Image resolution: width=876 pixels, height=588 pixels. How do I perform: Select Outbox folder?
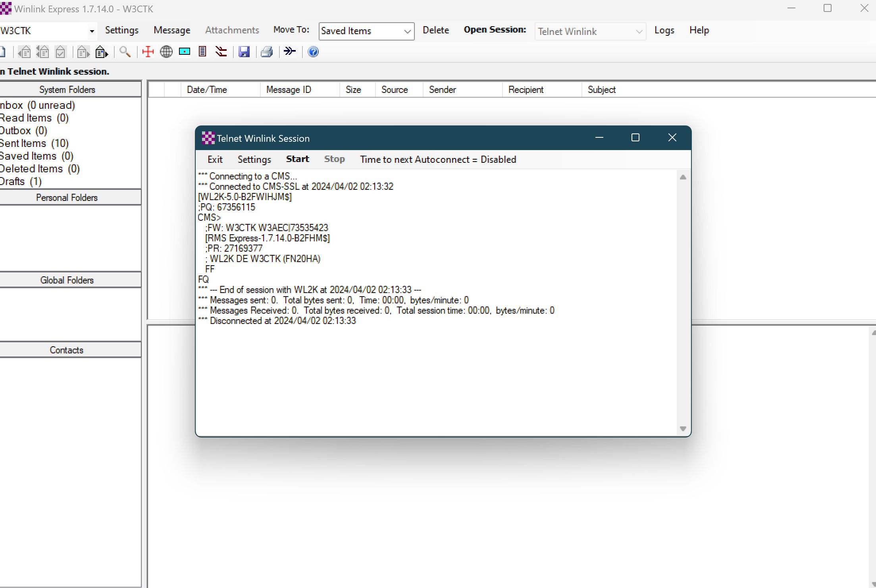tap(24, 131)
